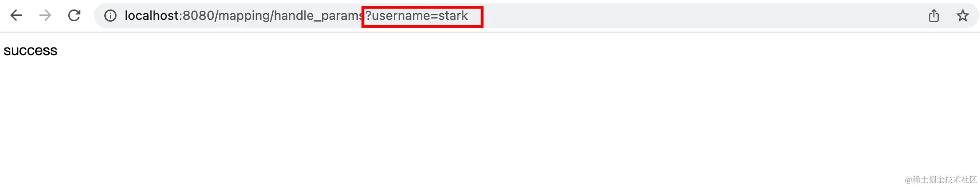Click the success response text

point(30,51)
